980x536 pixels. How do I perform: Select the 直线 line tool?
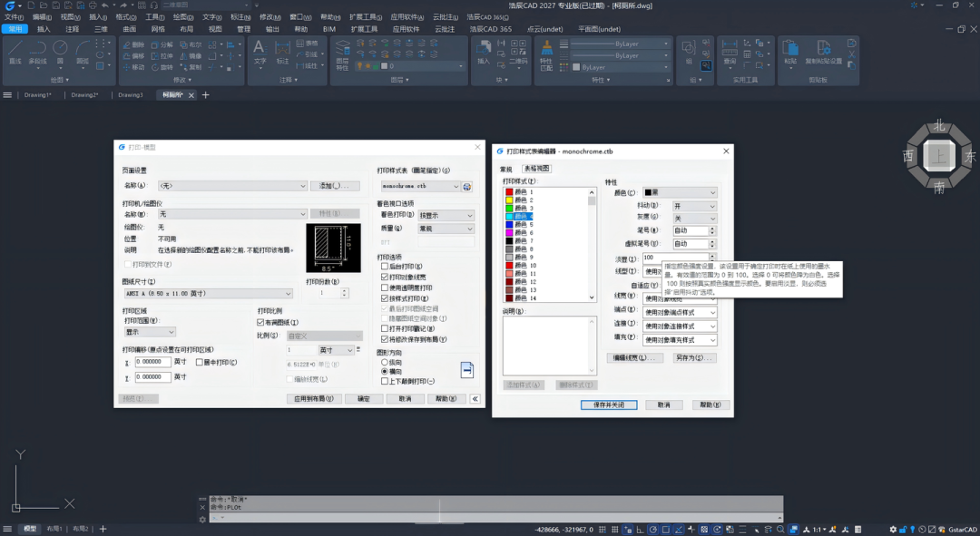(x=15, y=53)
